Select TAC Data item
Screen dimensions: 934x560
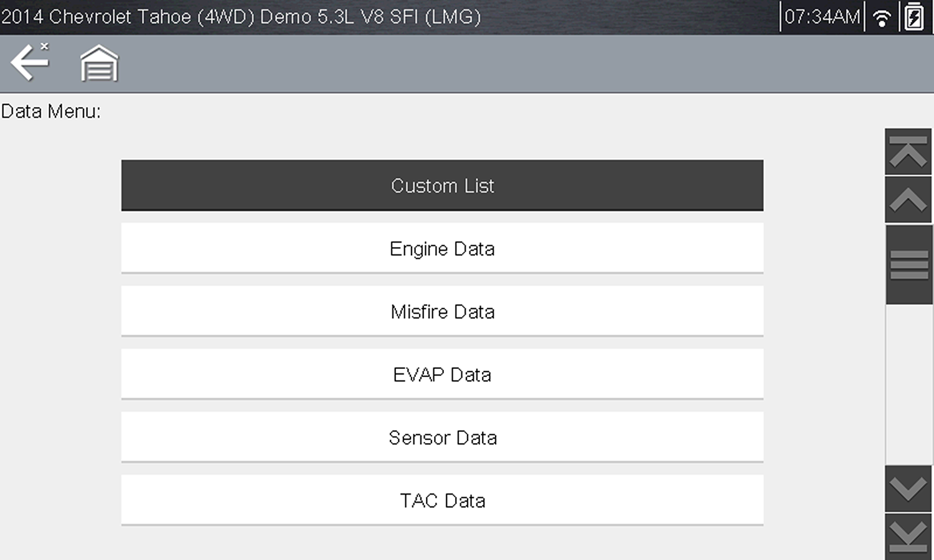(442, 500)
